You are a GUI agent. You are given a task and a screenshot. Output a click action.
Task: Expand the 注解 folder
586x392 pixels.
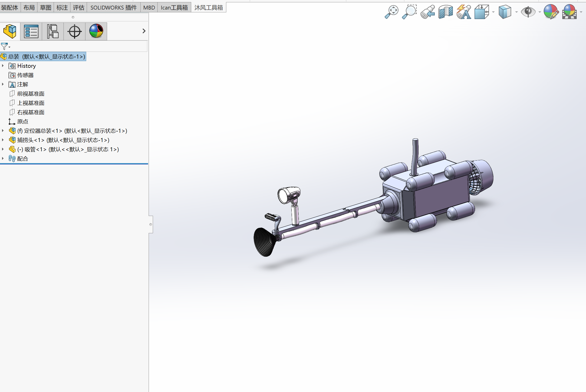click(3, 84)
